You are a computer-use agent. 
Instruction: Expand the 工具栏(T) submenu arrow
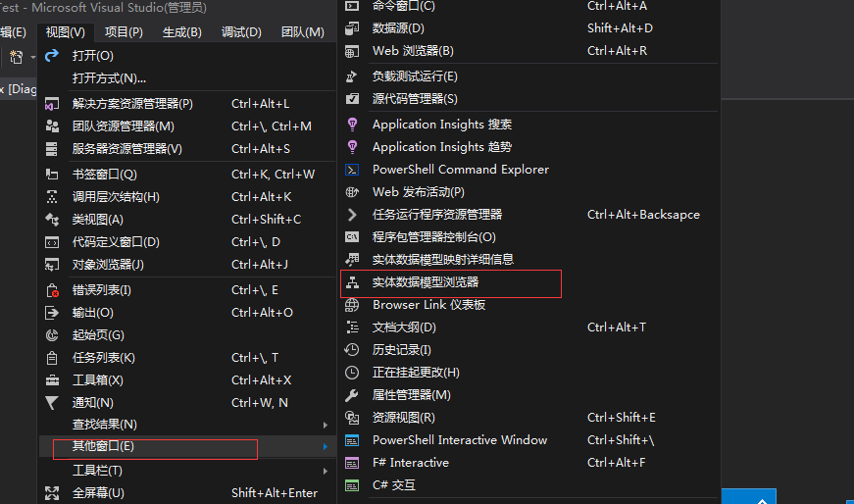[326, 471]
